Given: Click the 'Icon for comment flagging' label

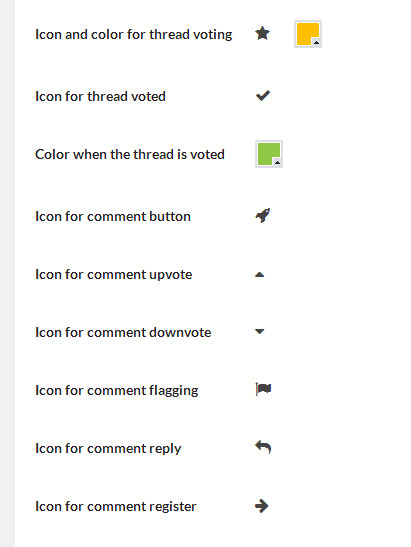Looking at the screenshot, I should [117, 390].
